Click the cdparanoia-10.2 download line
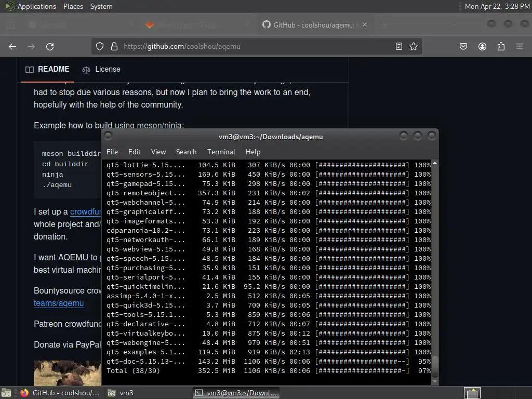 pyautogui.click(x=269, y=230)
